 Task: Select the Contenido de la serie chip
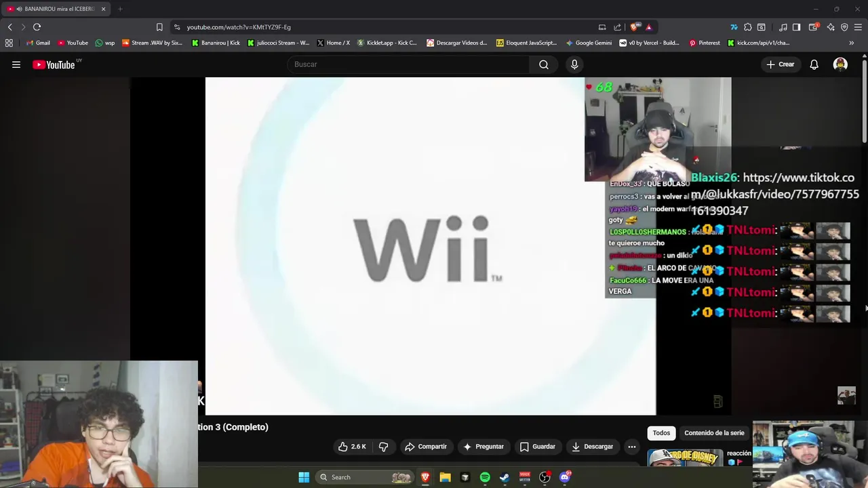[714, 433]
